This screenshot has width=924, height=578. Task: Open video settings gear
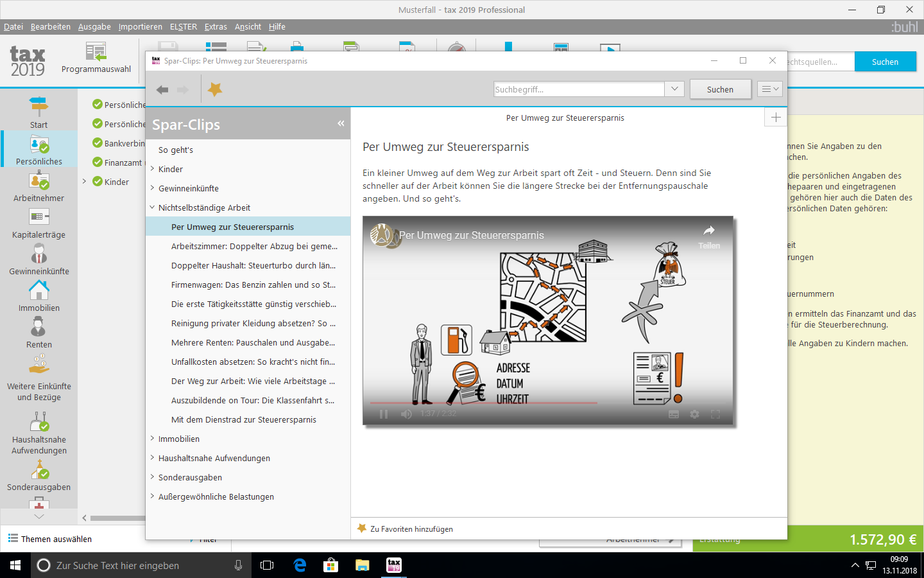pos(694,414)
